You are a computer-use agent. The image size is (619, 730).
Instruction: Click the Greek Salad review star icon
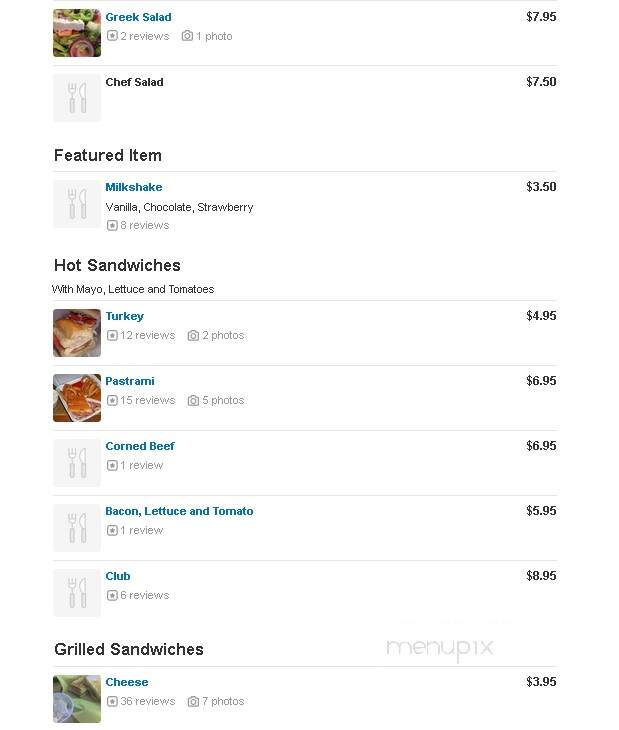click(112, 36)
